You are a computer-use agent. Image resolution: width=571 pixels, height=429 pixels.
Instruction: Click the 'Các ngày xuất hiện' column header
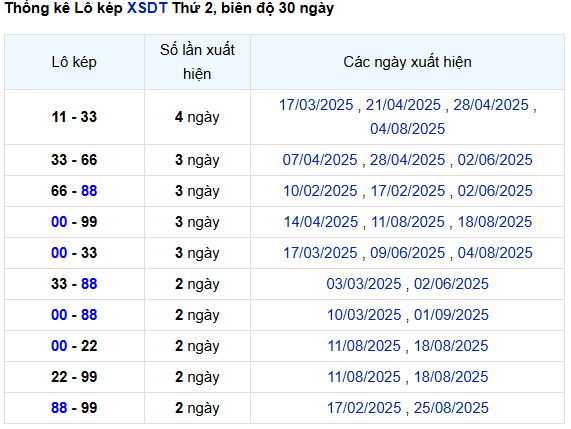pos(407,62)
